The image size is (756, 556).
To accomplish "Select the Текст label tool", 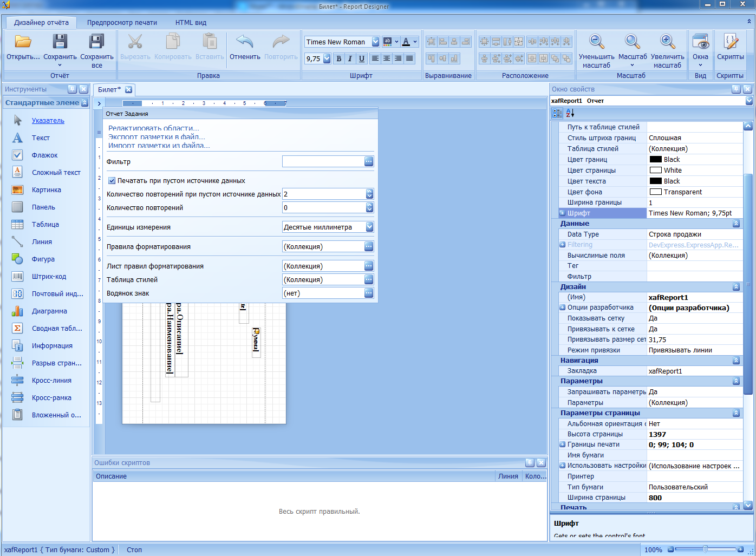I will coord(41,138).
